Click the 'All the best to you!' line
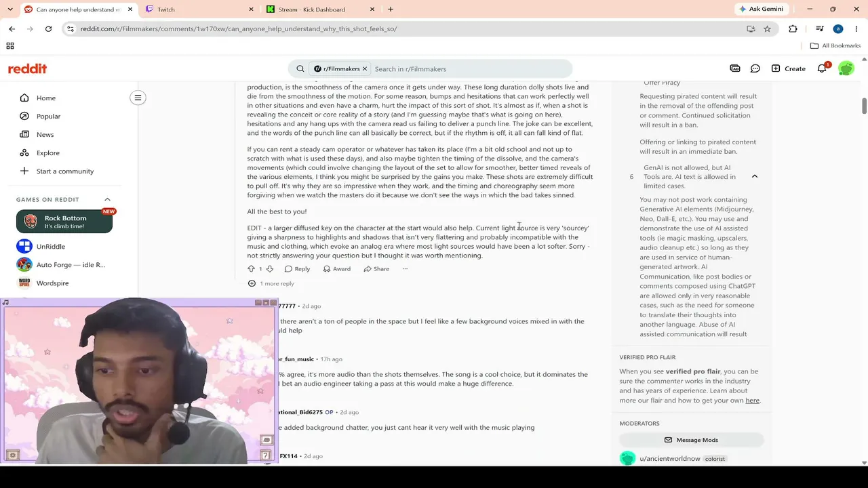Viewport: 868px width, 488px height. [277, 211]
